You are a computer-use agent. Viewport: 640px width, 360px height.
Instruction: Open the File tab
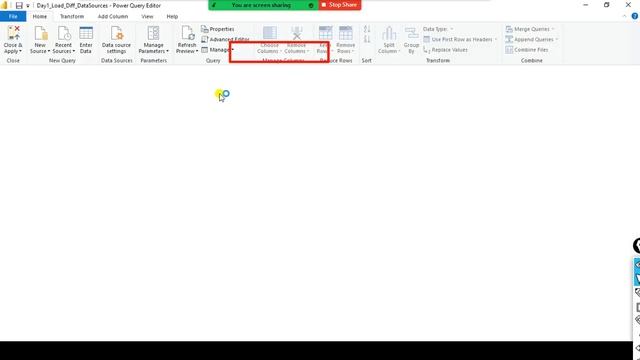(x=13, y=16)
